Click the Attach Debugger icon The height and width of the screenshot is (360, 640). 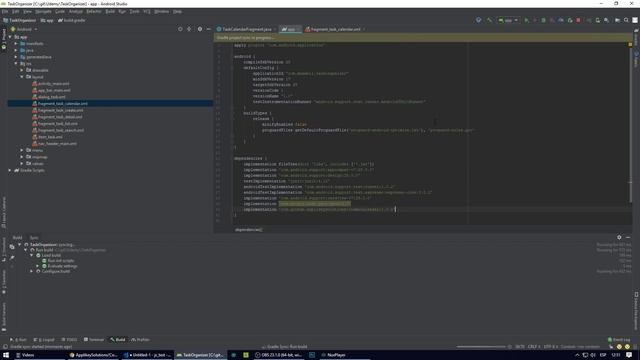coord(570,20)
